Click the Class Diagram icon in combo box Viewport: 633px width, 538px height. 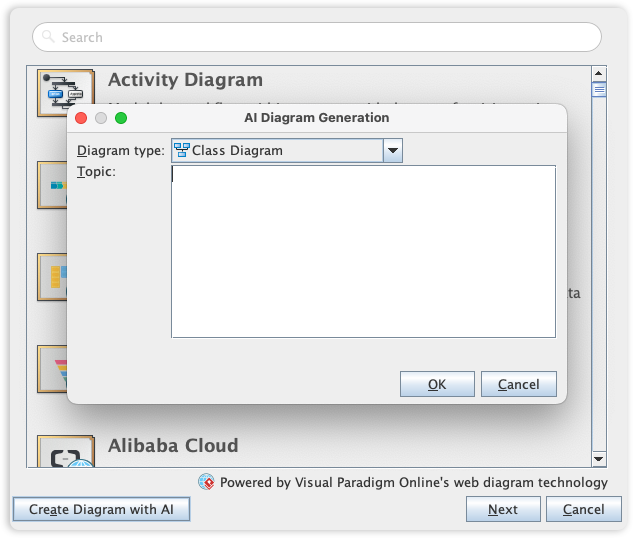pyautogui.click(x=181, y=150)
